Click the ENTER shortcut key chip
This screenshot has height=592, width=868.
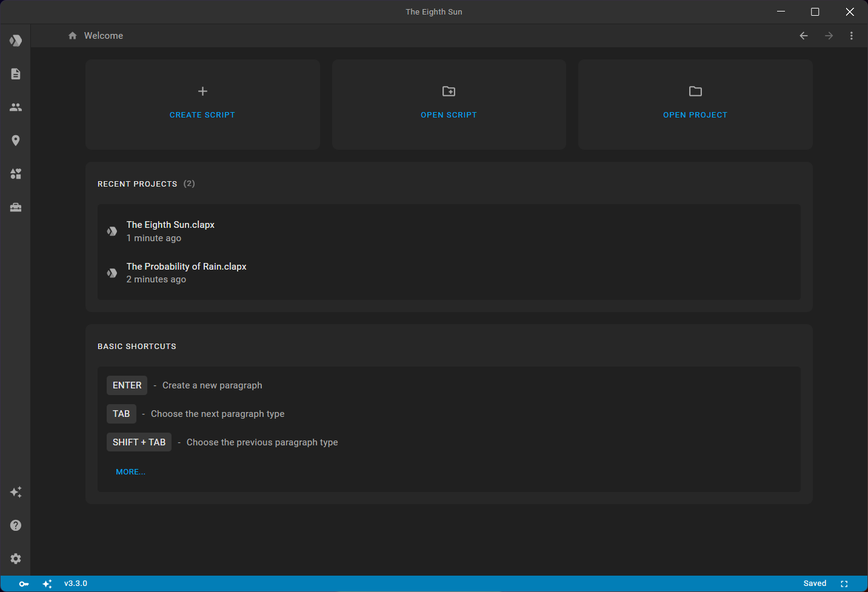pos(127,385)
